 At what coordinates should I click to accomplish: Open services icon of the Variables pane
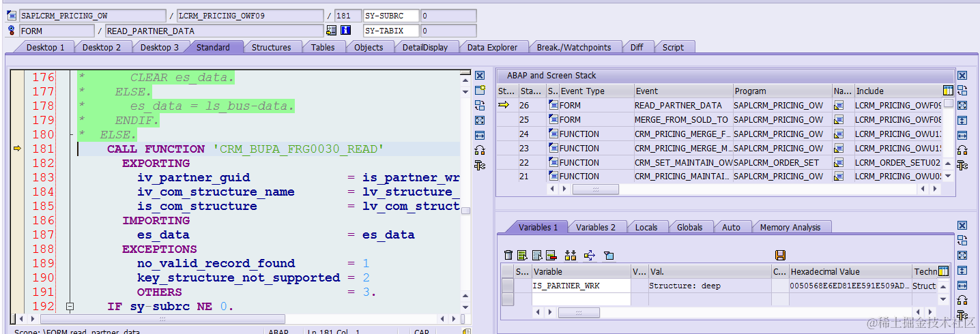(962, 300)
